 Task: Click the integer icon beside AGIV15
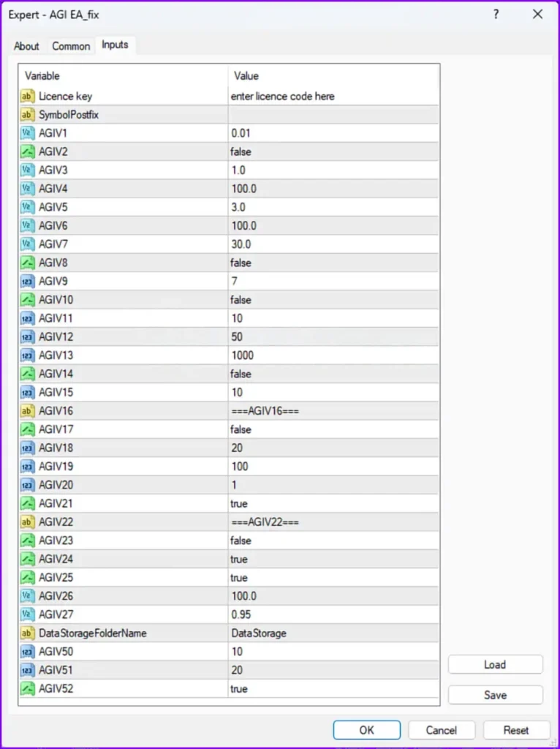point(28,393)
